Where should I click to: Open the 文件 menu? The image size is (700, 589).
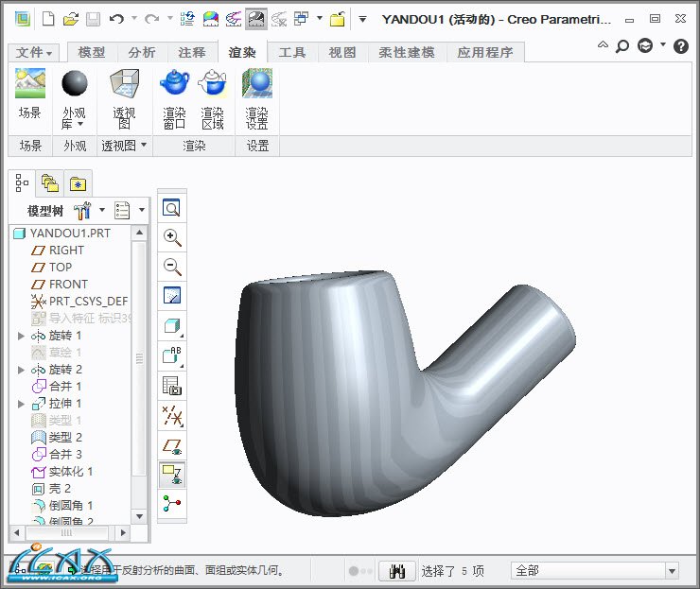35,53
